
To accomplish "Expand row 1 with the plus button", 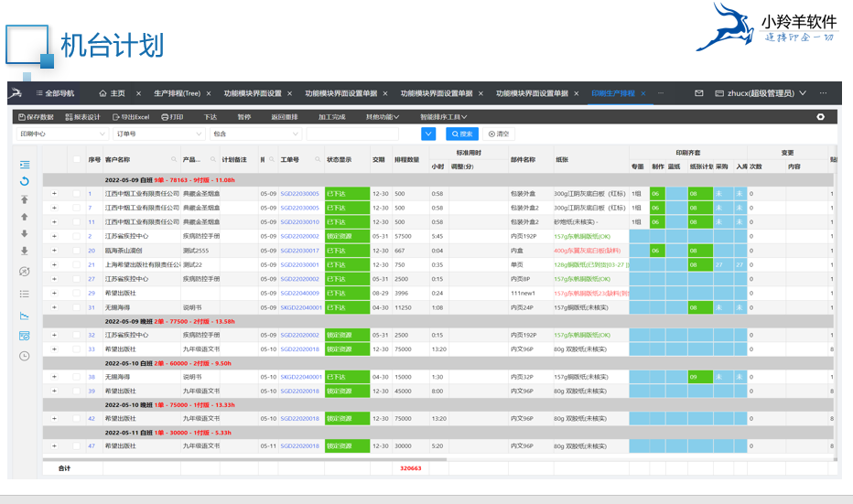I will [54, 194].
